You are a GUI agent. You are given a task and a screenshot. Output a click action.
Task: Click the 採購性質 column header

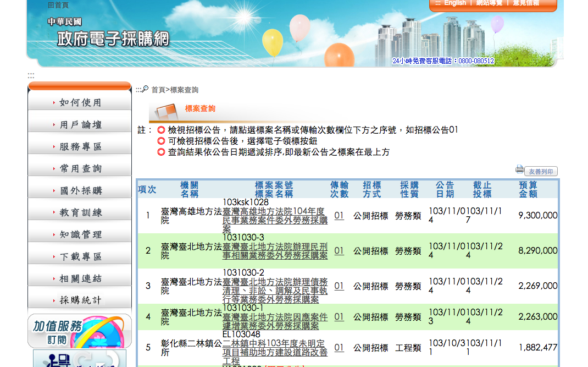(x=409, y=189)
